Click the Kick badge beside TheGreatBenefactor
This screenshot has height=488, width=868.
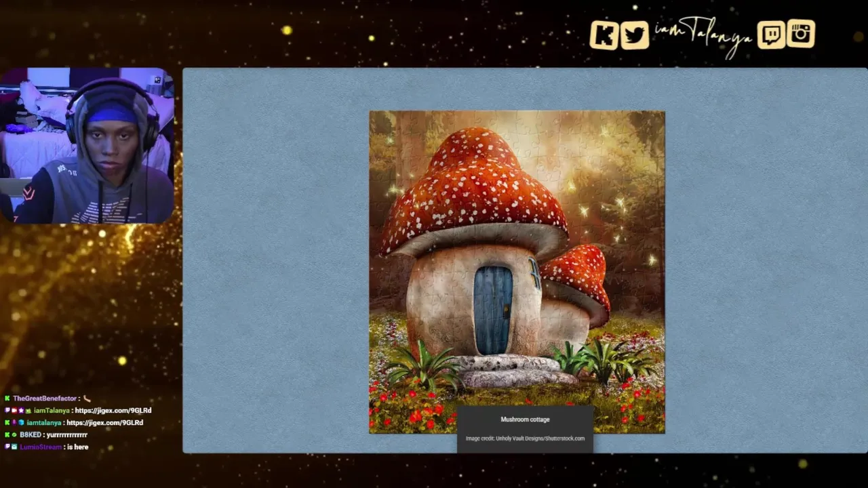point(7,399)
